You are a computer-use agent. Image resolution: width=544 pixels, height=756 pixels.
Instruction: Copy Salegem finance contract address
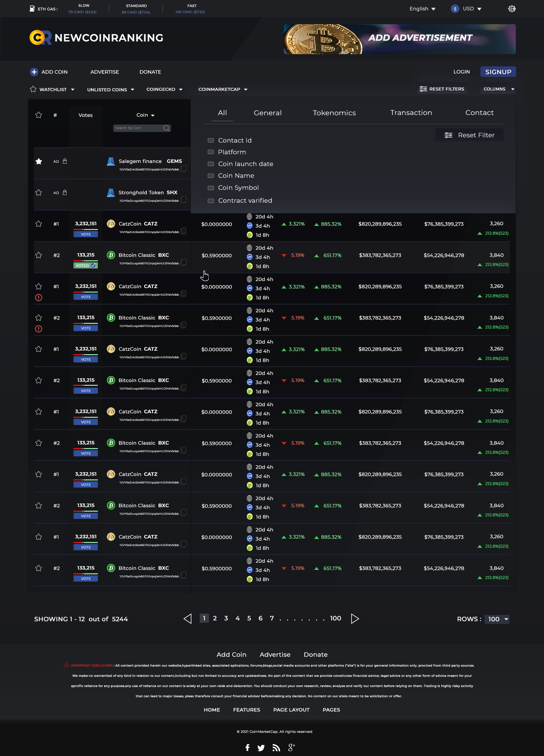[184, 168]
